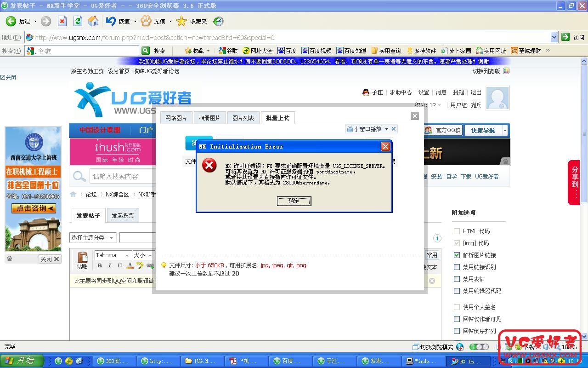
Task: Open the 收藏夹 star icon
Action: [181, 21]
